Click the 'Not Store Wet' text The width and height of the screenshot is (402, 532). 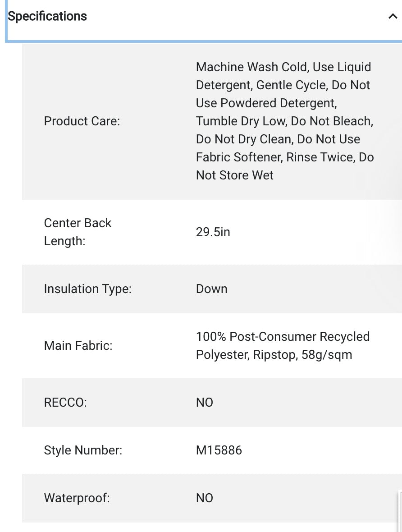pyautogui.click(x=235, y=175)
